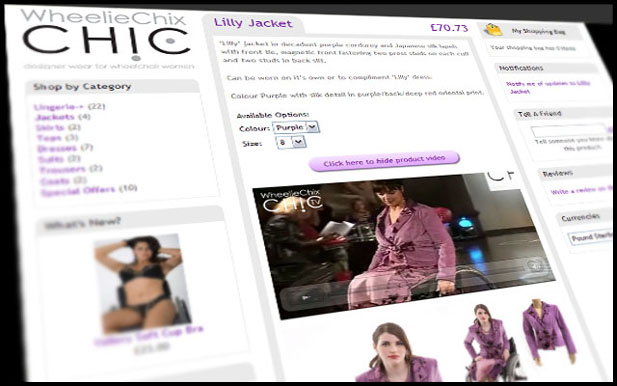
Task: Open the Lingerie category
Action: 59,107
